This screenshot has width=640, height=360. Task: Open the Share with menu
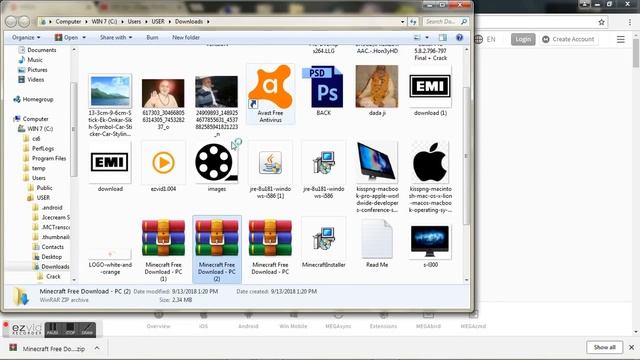tap(116, 37)
